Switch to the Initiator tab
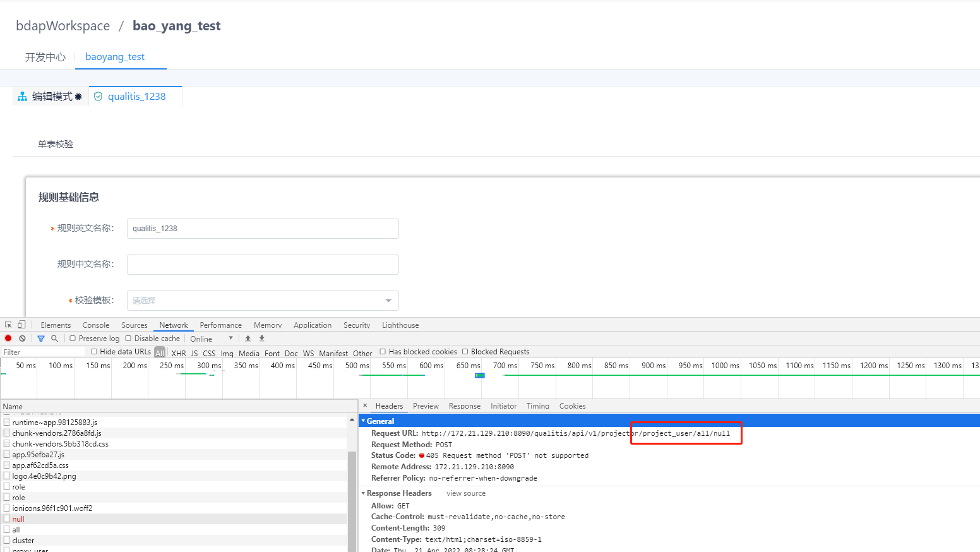980x552 pixels. pyautogui.click(x=503, y=406)
